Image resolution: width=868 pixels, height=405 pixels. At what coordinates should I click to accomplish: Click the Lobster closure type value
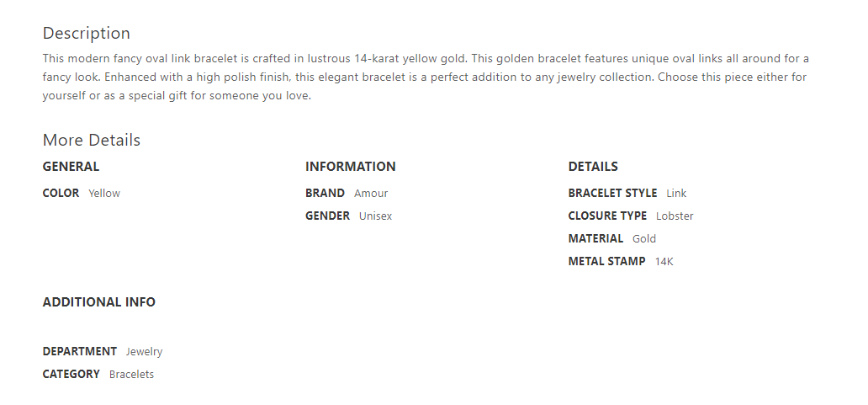point(675,216)
